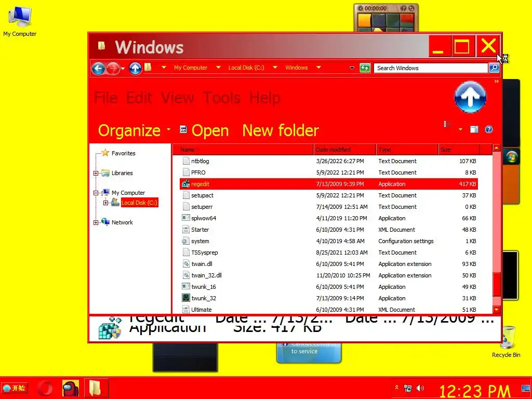Open the Tools menu

tap(222, 98)
